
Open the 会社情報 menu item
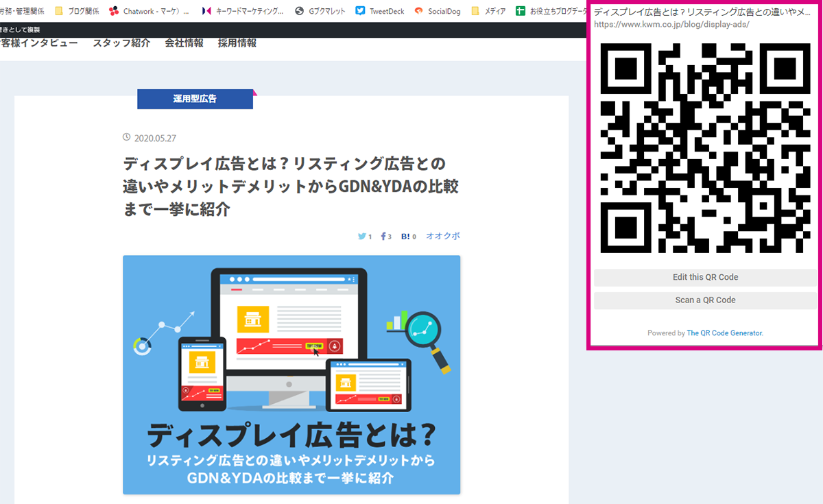(x=184, y=43)
